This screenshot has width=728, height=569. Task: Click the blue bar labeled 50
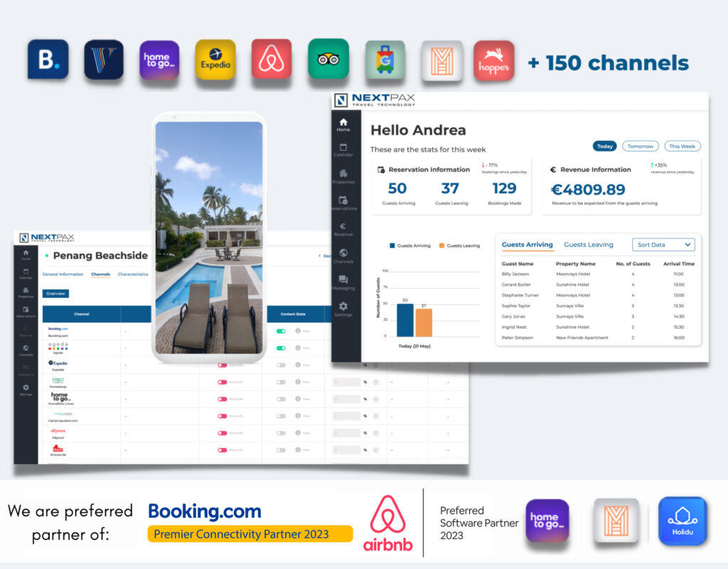pos(405,320)
